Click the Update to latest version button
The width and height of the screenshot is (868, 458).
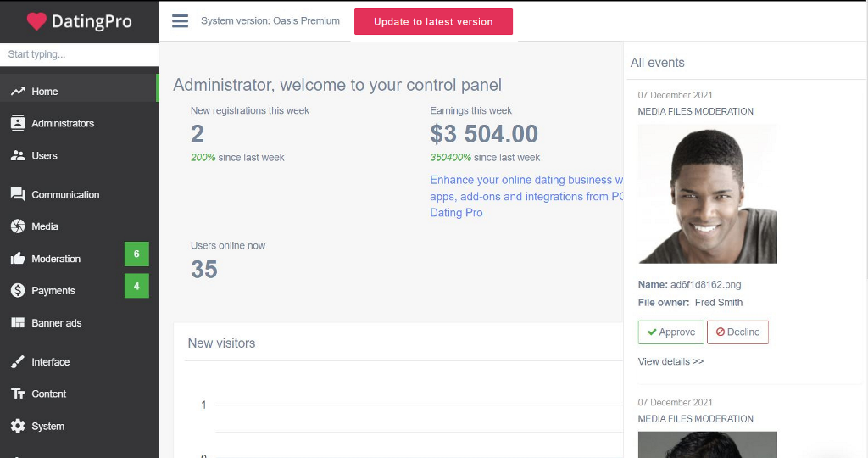[433, 21]
